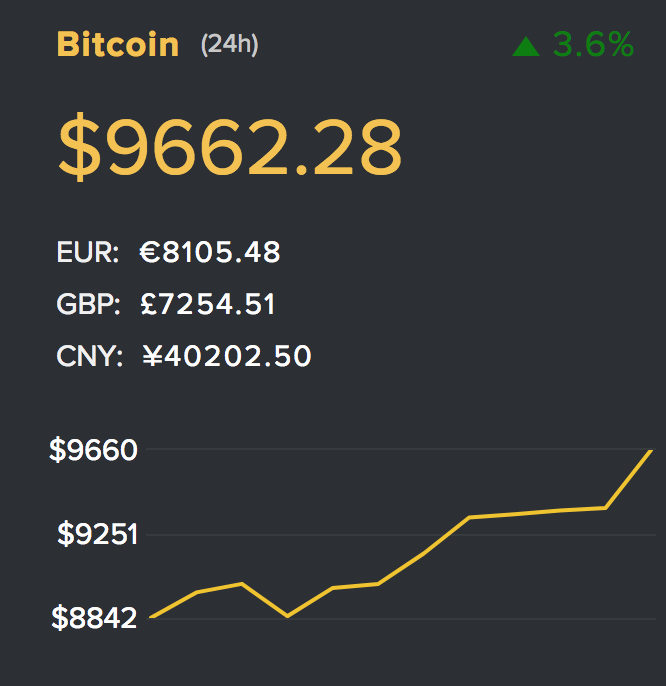The width and height of the screenshot is (666, 686).
Task: Select the EUR label
Action: [x=88, y=252]
